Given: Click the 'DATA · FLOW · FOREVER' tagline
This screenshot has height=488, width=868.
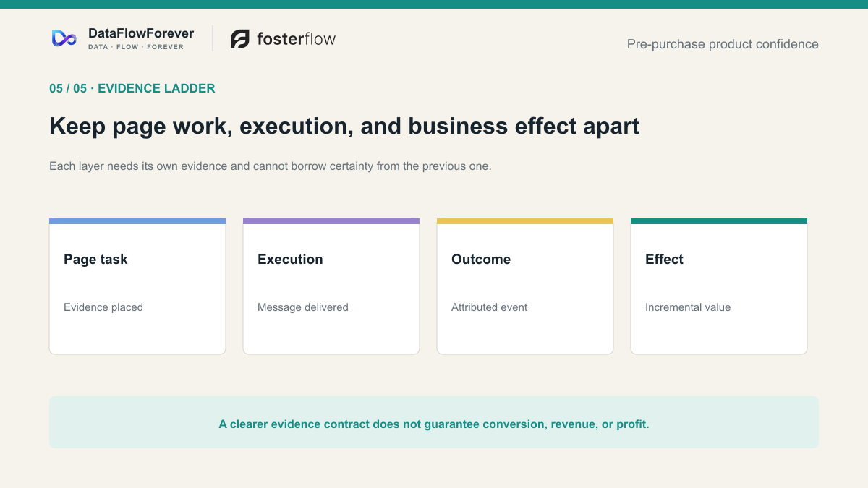Looking at the screenshot, I should (x=136, y=47).
